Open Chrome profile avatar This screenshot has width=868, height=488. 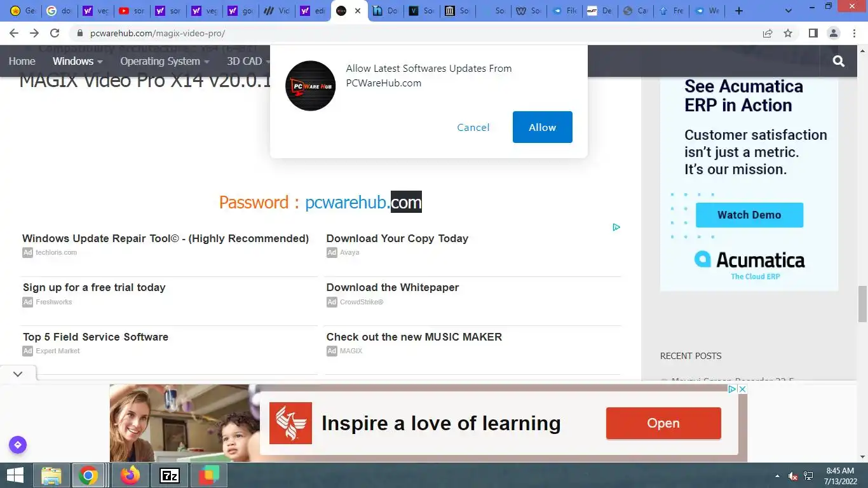click(x=833, y=33)
